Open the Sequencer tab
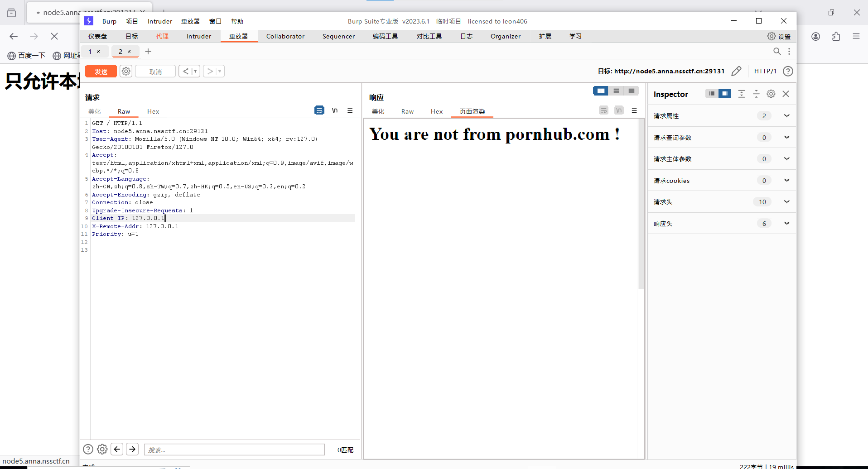This screenshot has height=469, width=868. (x=338, y=36)
